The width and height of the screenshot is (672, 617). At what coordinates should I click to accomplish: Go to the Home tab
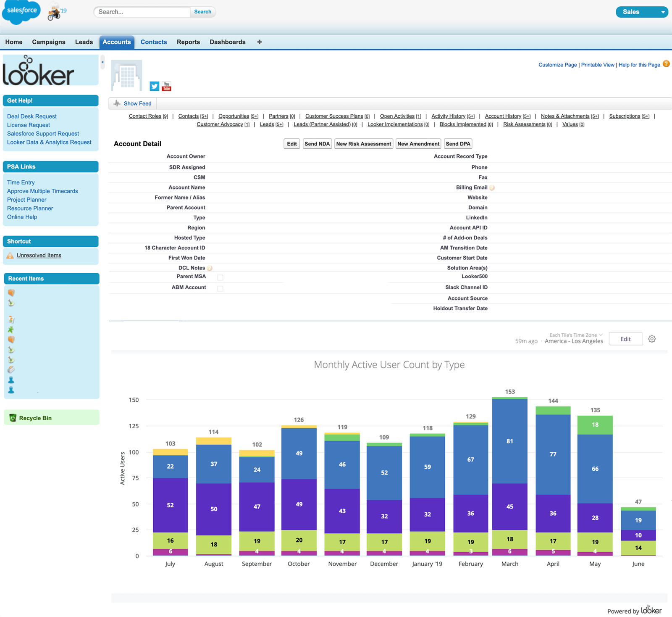click(14, 42)
